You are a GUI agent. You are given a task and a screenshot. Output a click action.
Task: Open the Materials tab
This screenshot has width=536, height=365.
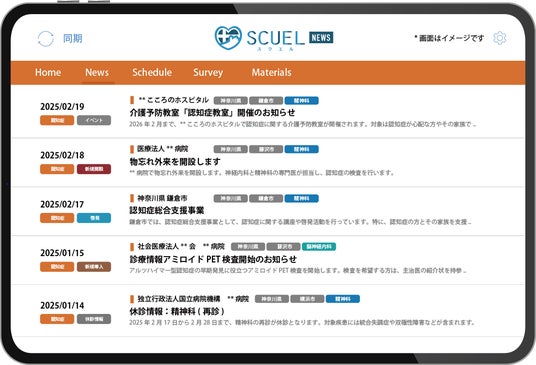(x=272, y=72)
